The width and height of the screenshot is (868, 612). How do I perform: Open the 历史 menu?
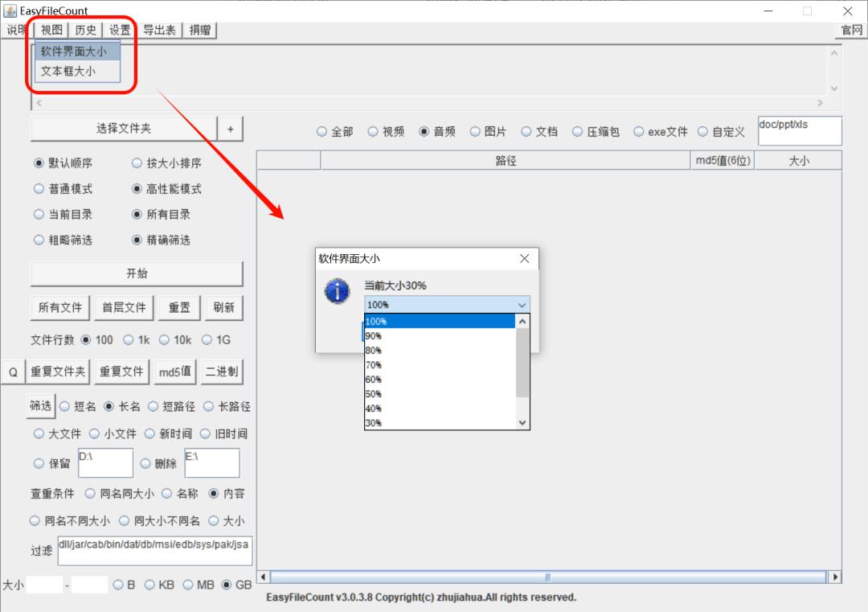click(x=85, y=30)
